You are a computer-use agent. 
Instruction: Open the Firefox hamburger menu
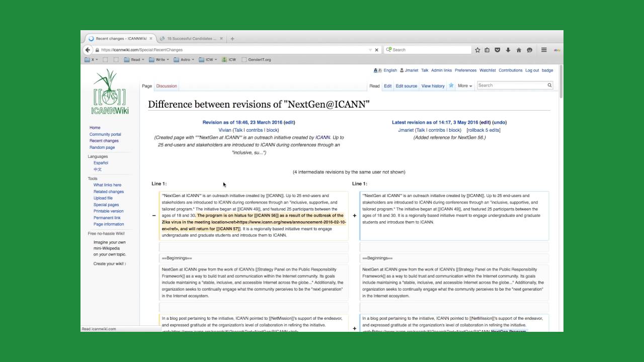[x=544, y=50]
